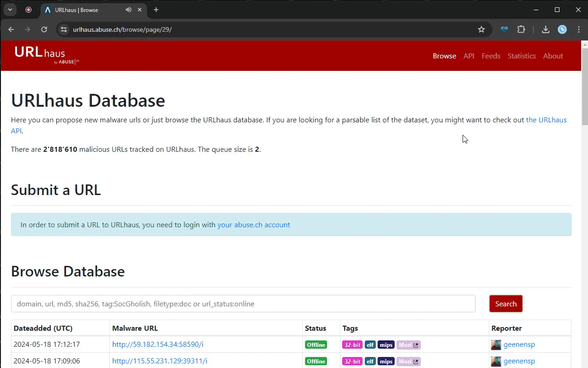Click 32-bit tag in 17:12:17 row
The width and height of the screenshot is (588, 368).
352,345
